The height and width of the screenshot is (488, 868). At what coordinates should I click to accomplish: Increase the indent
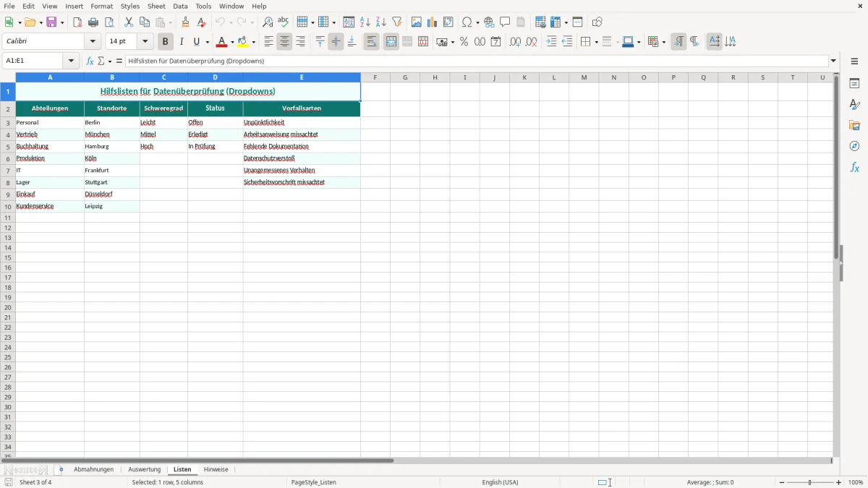click(x=551, y=42)
